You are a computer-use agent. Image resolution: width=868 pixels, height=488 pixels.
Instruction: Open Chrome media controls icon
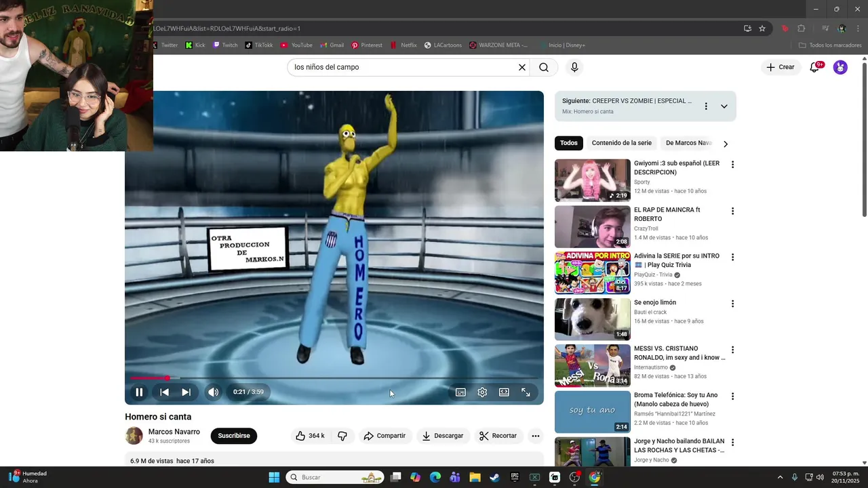[x=825, y=28]
